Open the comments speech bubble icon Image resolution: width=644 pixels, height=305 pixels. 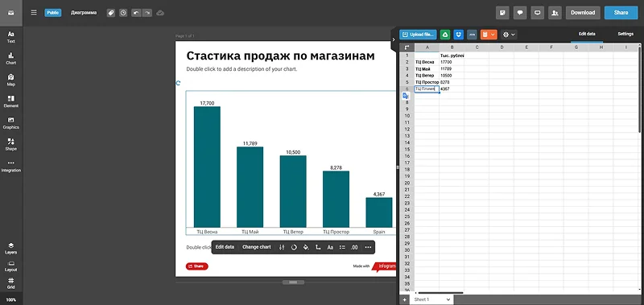pos(520,13)
